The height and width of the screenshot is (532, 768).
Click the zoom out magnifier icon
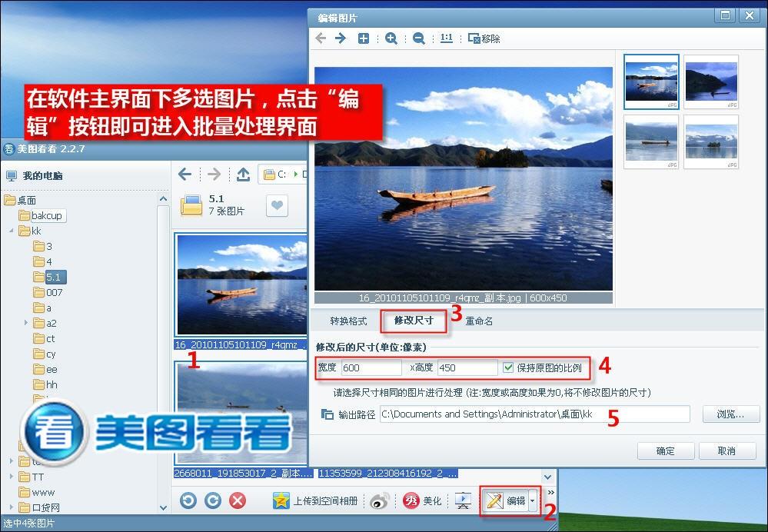(419, 38)
